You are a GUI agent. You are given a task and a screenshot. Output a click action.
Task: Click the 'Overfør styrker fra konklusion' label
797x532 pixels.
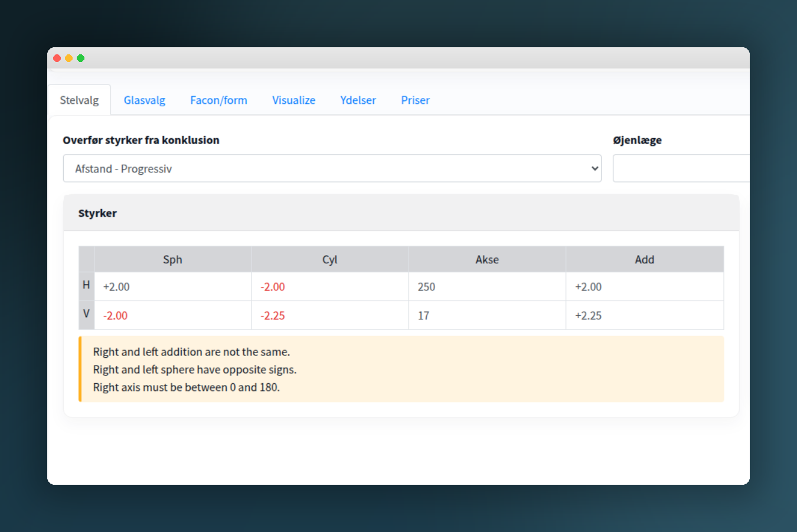tap(141, 140)
